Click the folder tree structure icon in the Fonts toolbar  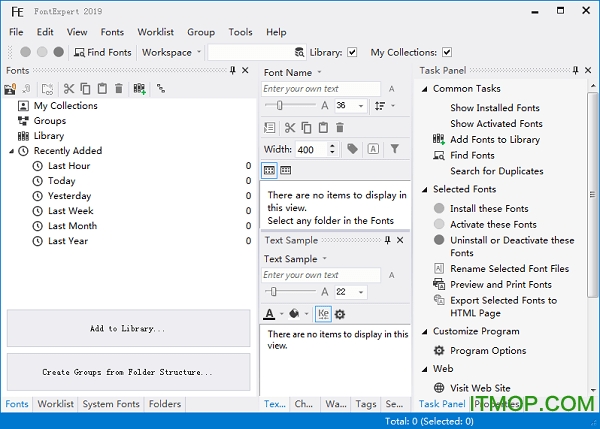tap(161, 89)
